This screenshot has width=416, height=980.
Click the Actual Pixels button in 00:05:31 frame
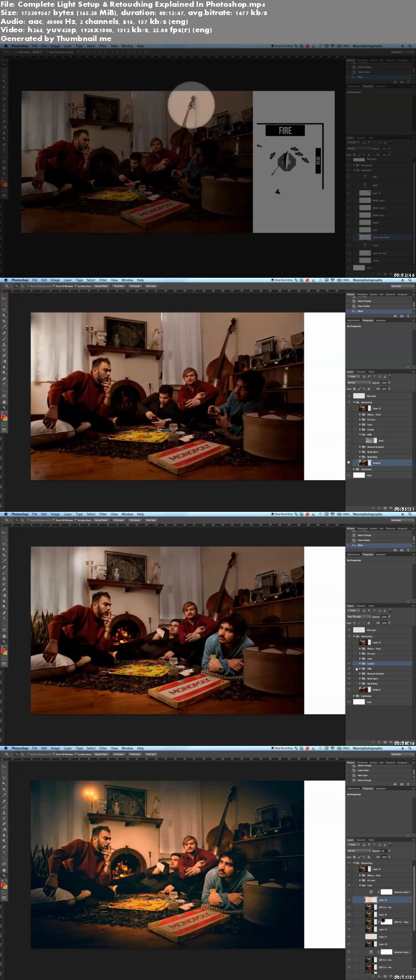tap(101, 286)
